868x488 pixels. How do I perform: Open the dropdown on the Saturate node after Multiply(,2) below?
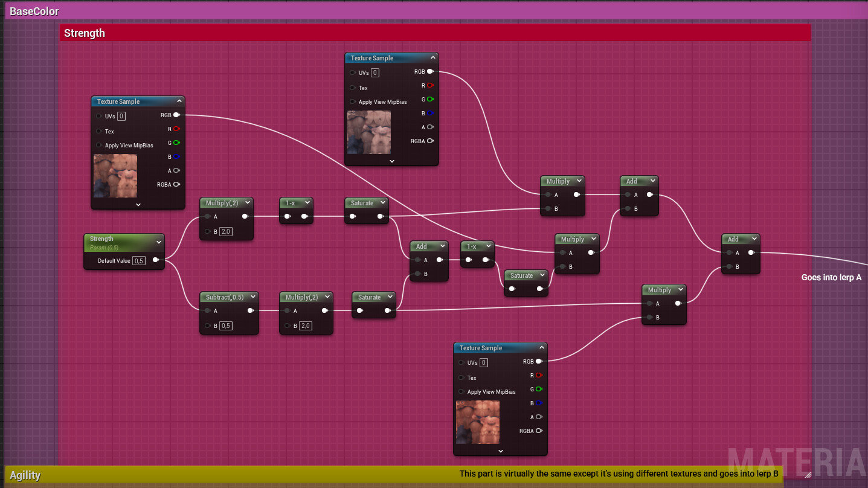pos(390,297)
